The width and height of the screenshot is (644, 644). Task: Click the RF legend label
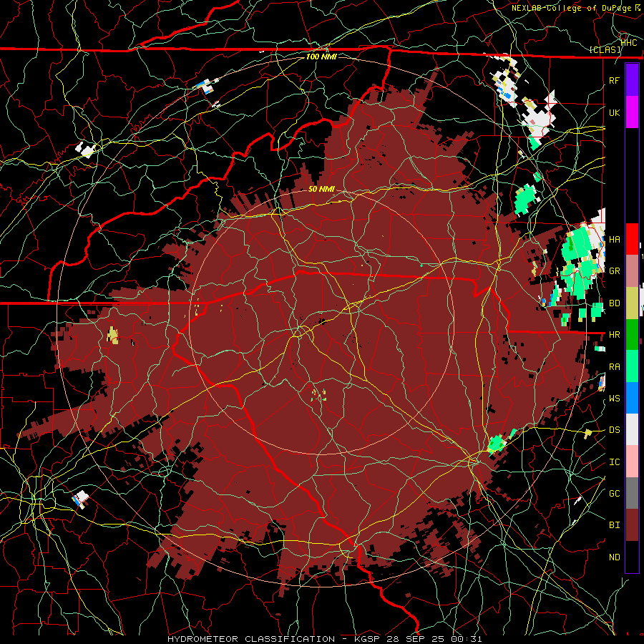(614, 80)
